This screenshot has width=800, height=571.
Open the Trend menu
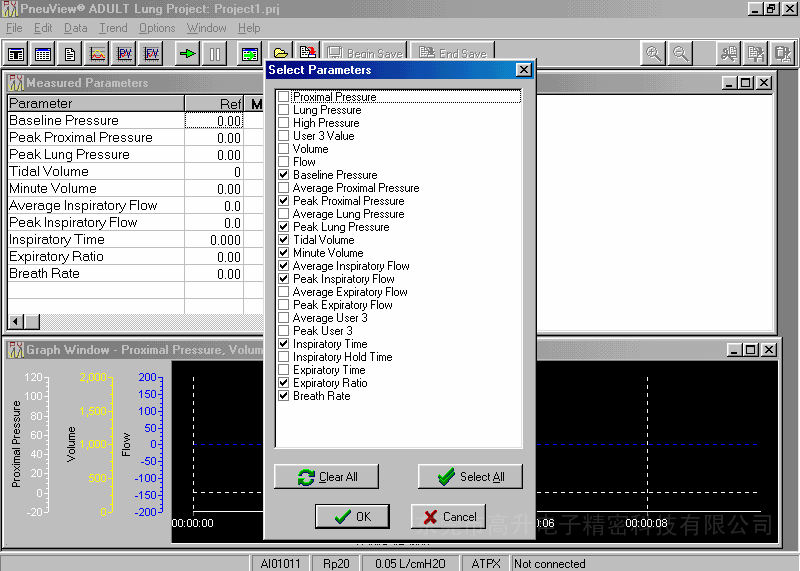click(113, 28)
